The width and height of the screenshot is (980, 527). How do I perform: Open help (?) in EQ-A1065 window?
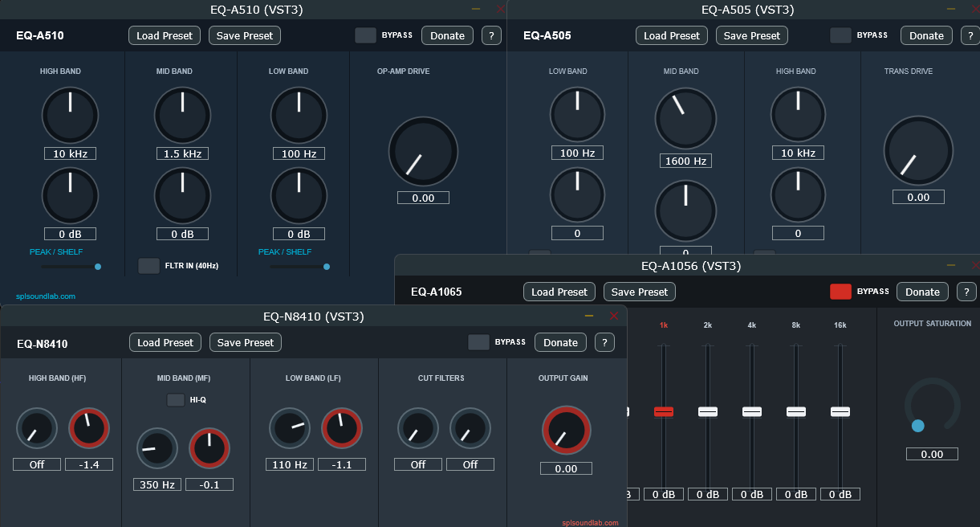point(966,292)
